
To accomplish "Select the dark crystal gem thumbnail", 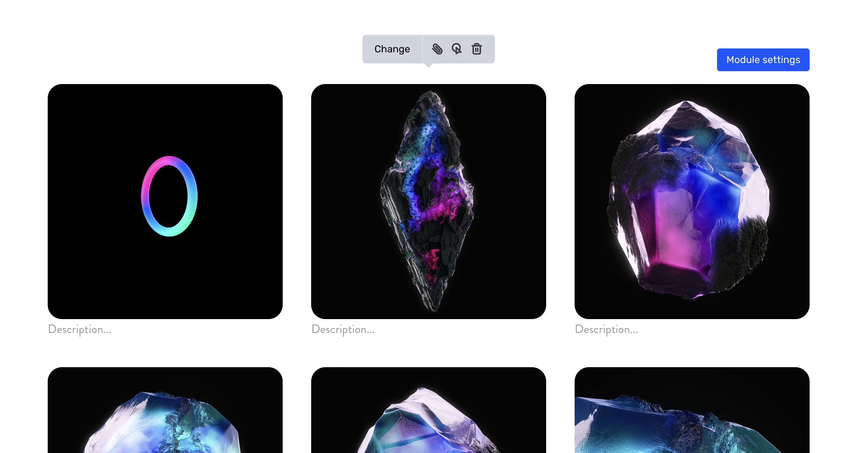I will [x=429, y=201].
